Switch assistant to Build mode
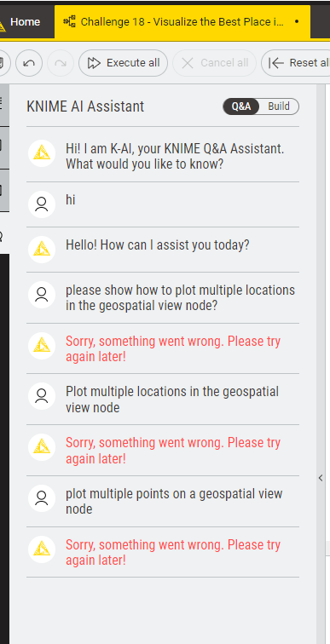This screenshot has width=330, height=644. [279, 106]
